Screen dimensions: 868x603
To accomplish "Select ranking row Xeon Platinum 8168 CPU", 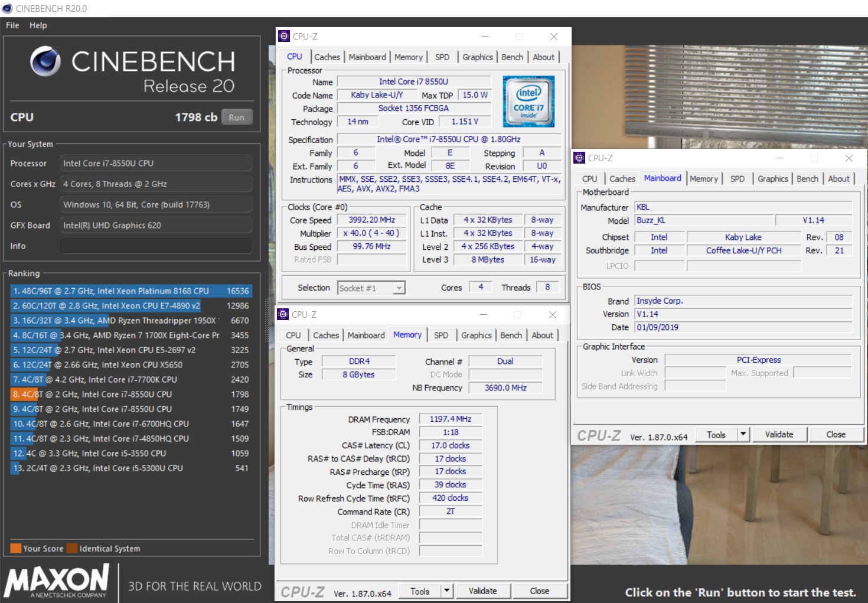I will click(131, 291).
